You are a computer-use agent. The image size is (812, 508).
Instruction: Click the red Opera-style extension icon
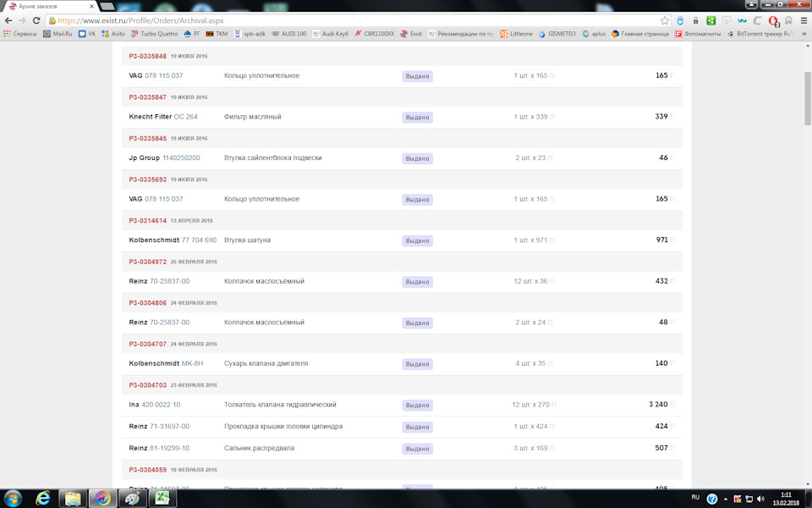click(773, 20)
